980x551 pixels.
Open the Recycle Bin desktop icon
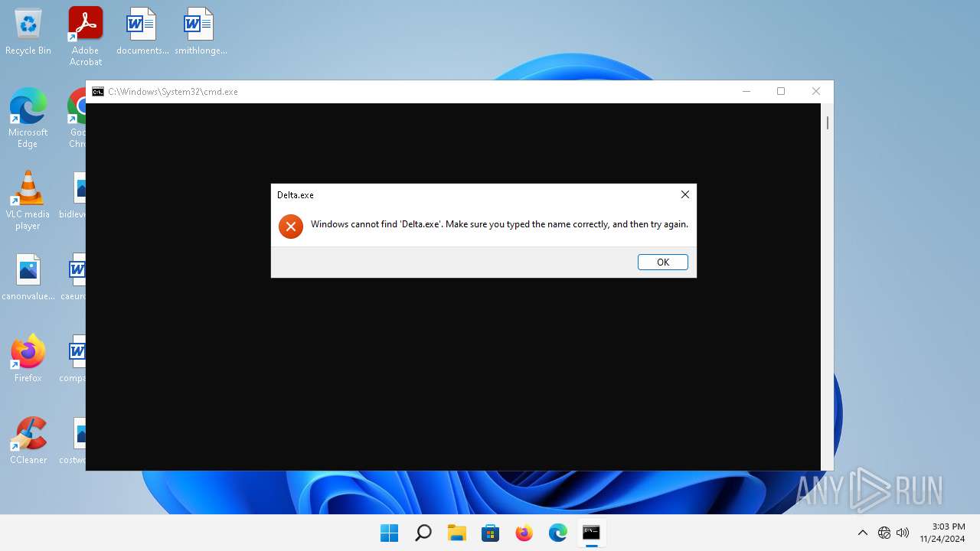pos(28,32)
